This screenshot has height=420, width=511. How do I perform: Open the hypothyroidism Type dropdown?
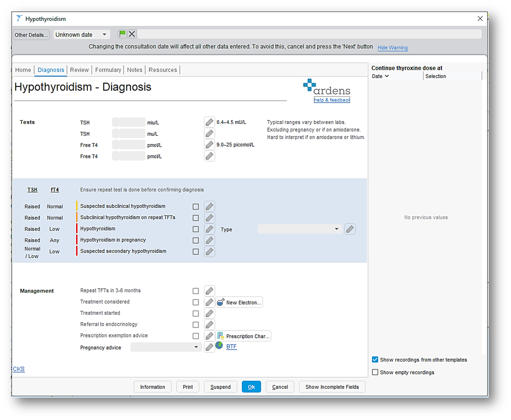[x=300, y=229]
